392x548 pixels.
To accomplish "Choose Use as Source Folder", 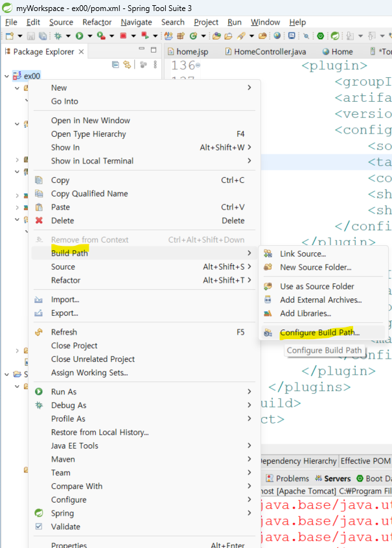I will tap(317, 286).
